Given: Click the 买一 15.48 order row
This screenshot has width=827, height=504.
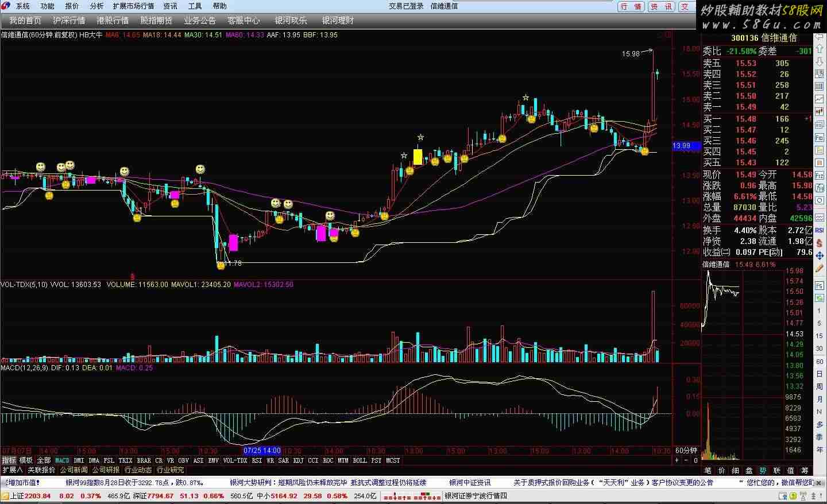Looking at the screenshot, I should click(x=757, y=119).
